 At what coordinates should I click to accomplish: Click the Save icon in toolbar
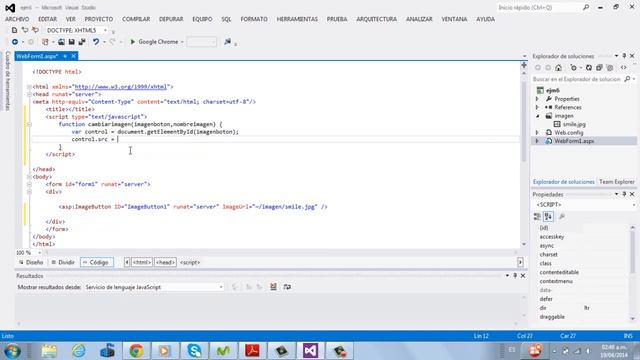[x=71, y=42]
